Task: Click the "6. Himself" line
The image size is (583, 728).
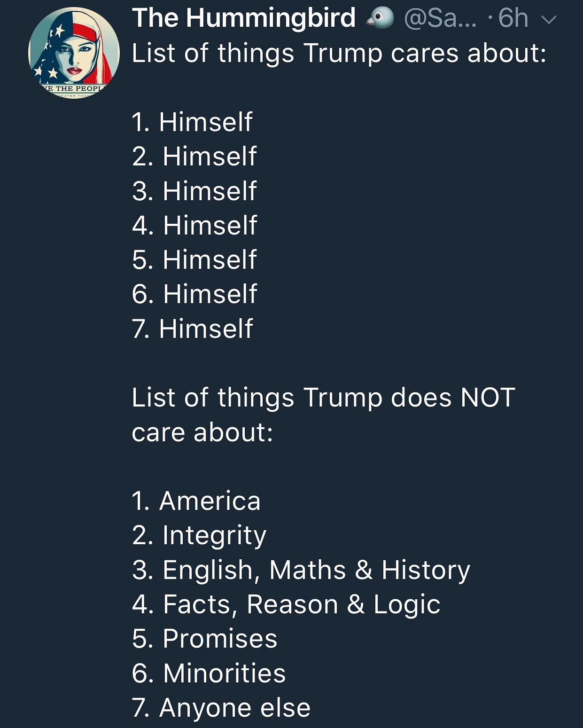Action: [x=194, y=294]
